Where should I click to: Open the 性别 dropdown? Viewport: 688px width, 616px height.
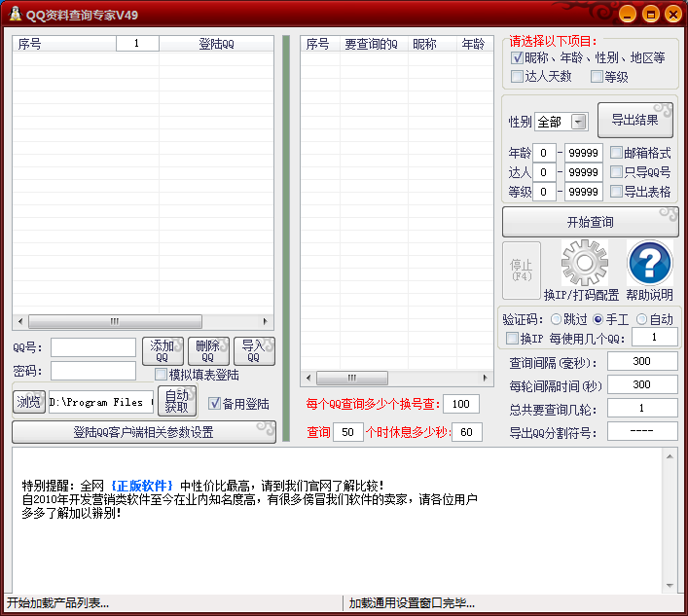coord(579,122)
